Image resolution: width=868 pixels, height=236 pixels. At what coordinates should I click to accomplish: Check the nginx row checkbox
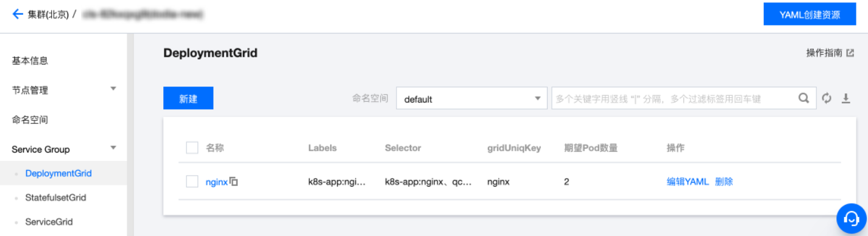(192, 181)
